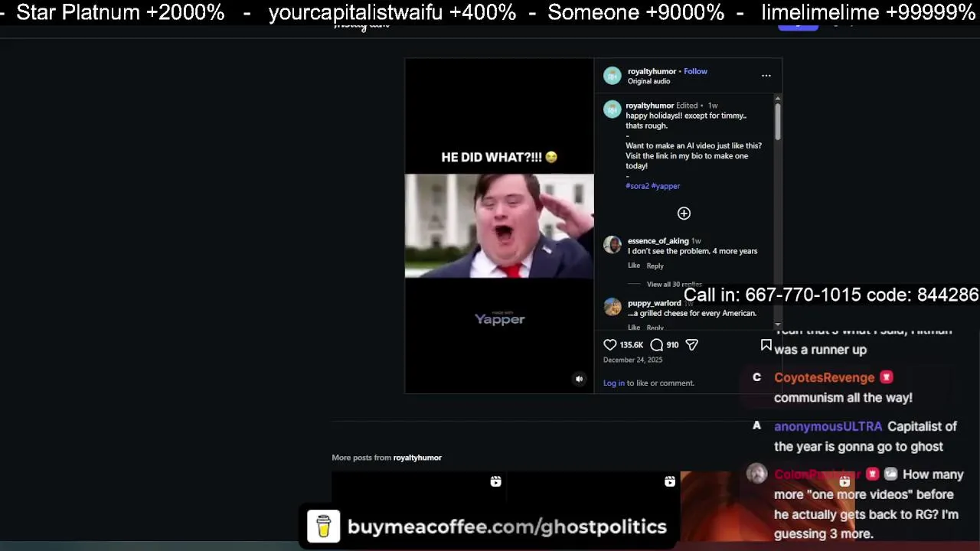Toggle video sound with the speaker icon
980x551 pixels.
click(579, 379)
